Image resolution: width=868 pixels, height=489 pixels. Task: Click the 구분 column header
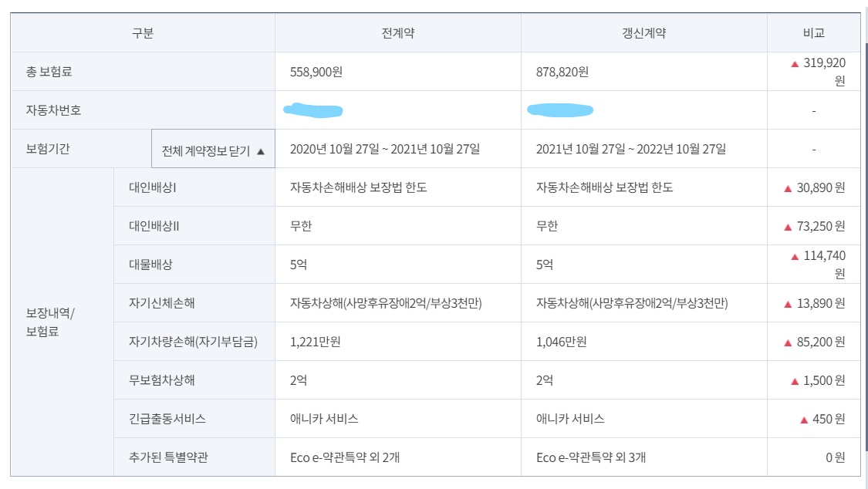pyautogui.click(x=143, y=33)
